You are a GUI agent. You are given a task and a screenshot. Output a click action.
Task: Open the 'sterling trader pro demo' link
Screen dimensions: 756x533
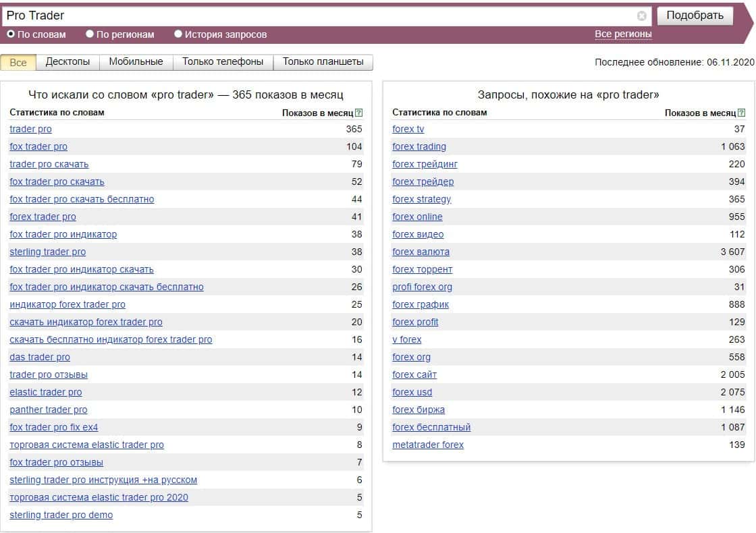pos(61,515)
